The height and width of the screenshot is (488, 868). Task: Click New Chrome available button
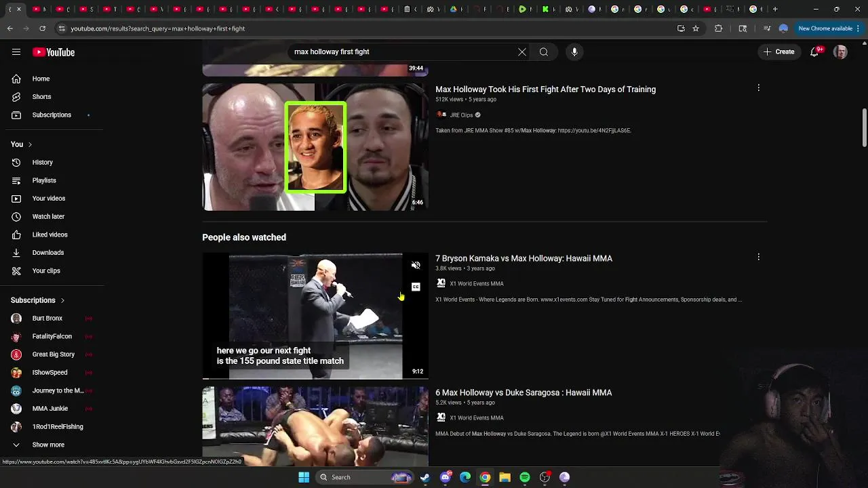click(x=830, y=28)
